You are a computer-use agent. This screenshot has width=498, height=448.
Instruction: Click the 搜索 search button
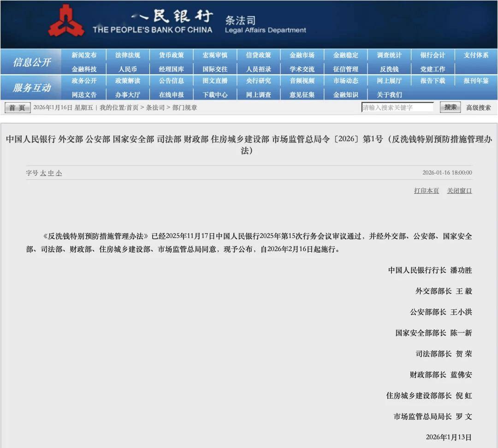tap(450, 107)
